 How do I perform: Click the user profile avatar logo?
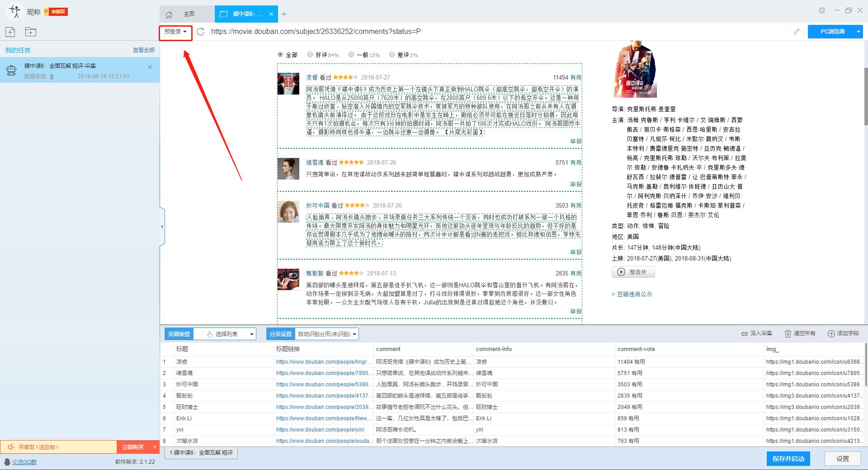pos(14,11)
